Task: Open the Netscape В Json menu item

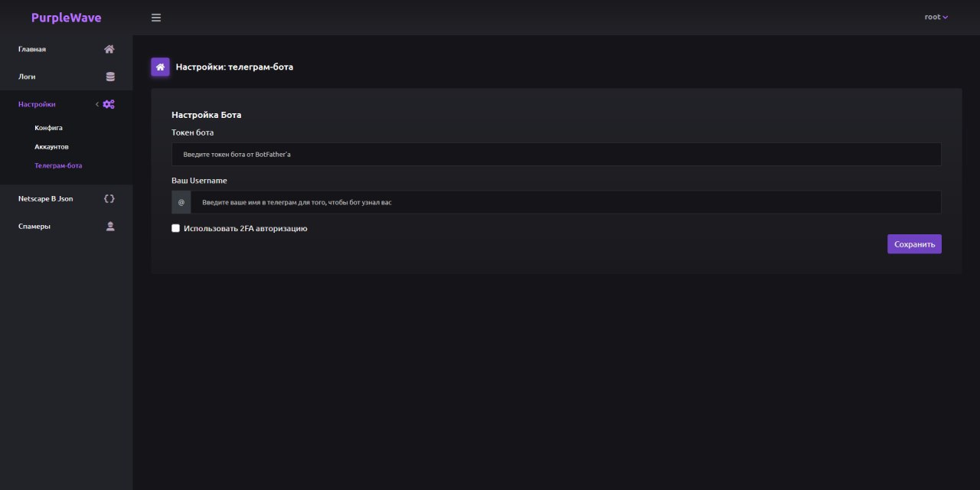Action: pos(46,198)
